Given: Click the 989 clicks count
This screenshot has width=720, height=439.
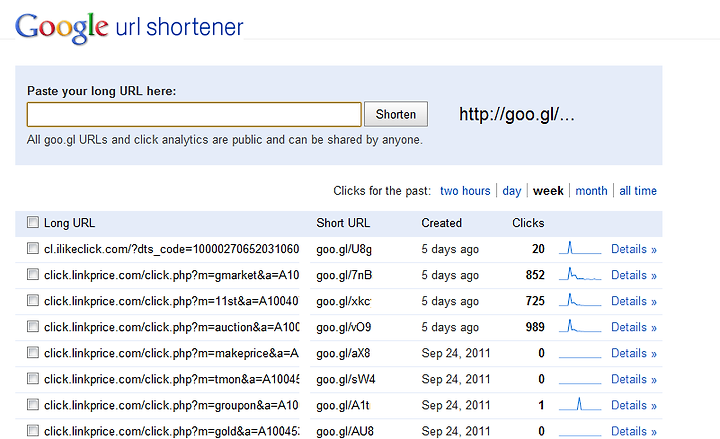Looking at the screenshot, I should coord(535,327).
